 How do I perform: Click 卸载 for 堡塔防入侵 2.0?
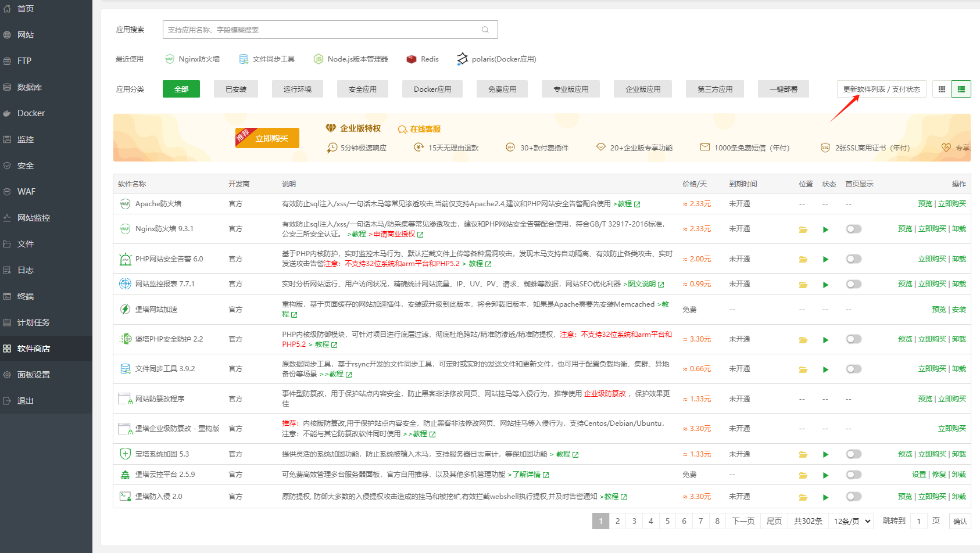[x=959, y=497]
